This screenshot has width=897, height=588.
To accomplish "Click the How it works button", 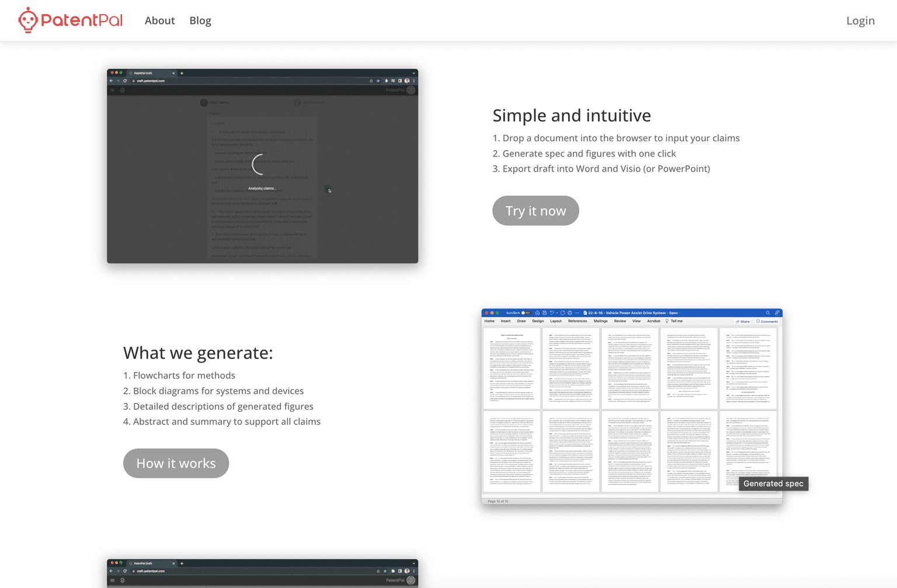I will click(x=176, y=463).
